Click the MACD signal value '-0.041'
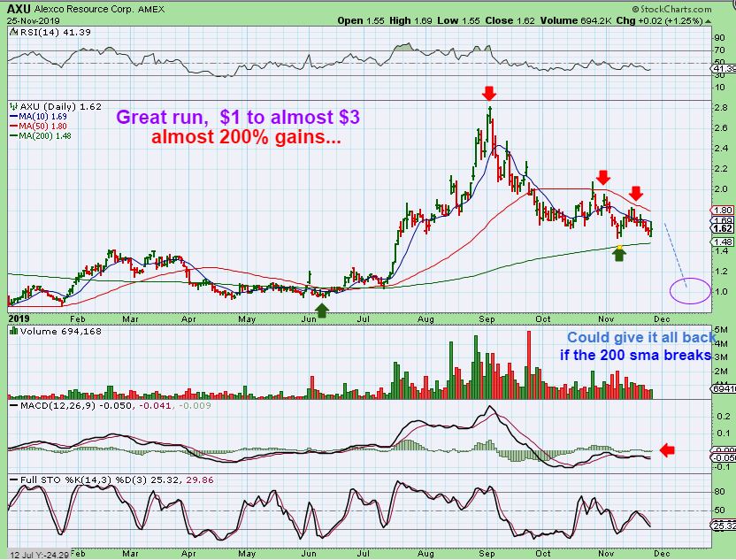Image resolution: width=736 pixels, height=560 pixels. [x=153, y=405]
